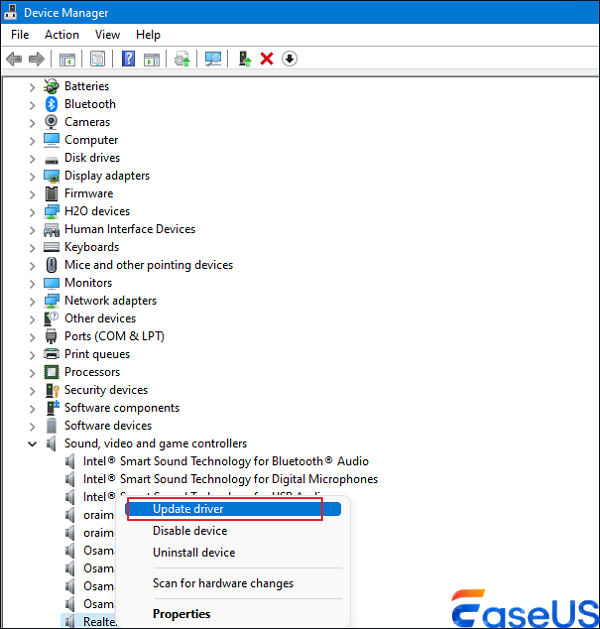This screenshot has height=629, width=600.
Task: Expand the Disk drives category
Action: 32,159
